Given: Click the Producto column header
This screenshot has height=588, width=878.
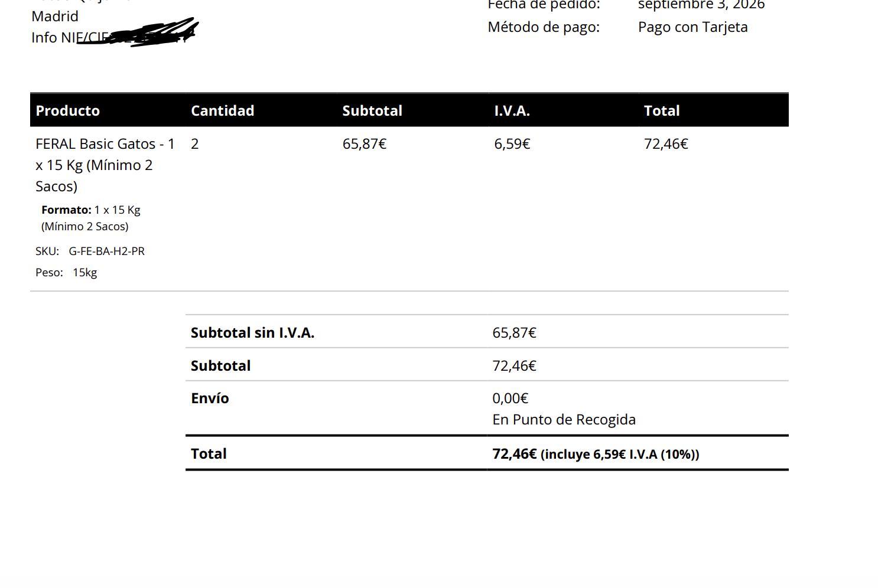Looking at the screenshot, I should (x=67, y=110).
